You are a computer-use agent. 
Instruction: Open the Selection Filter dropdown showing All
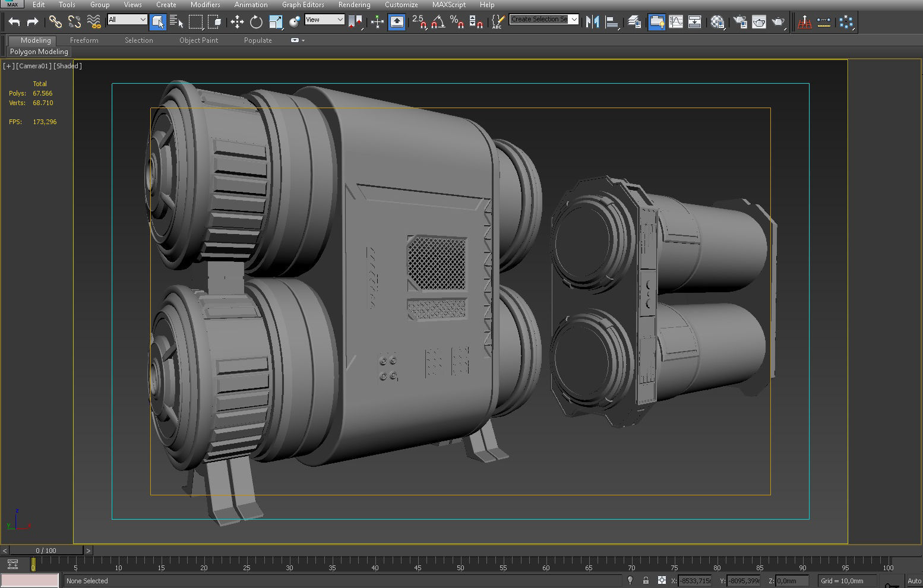tap(127, 19)
